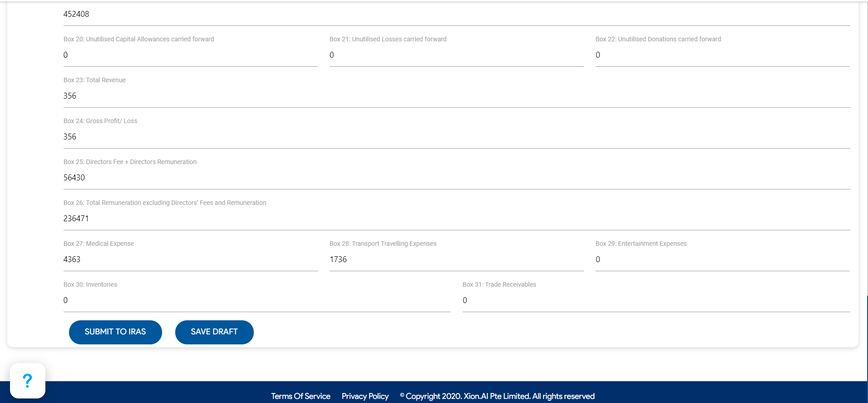Screen dimensions: 868x403
Task: Click the Box 26 Total Remuneration field
Action: pos(456,219)
